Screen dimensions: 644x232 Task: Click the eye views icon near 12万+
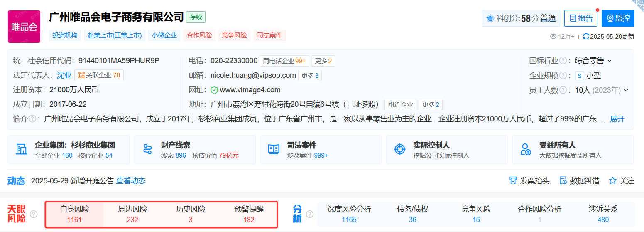pos(553,36)
